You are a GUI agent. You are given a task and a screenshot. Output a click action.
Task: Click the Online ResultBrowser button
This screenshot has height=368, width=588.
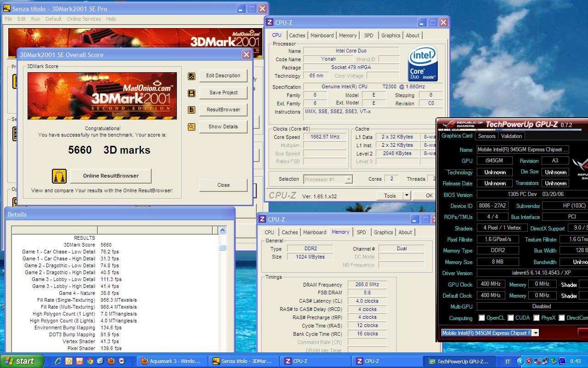coord(111,176)
